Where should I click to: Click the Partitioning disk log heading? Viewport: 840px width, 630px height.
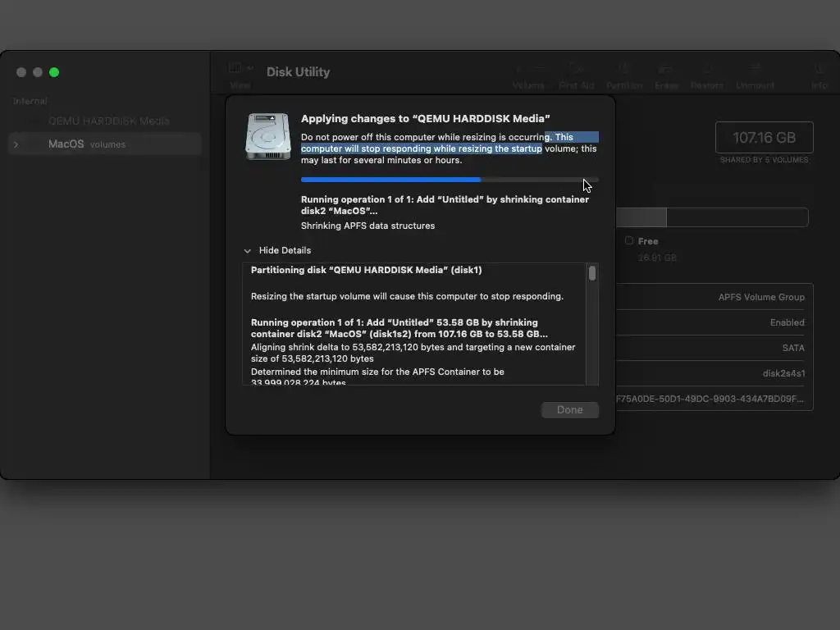click(x=367, y=270)
